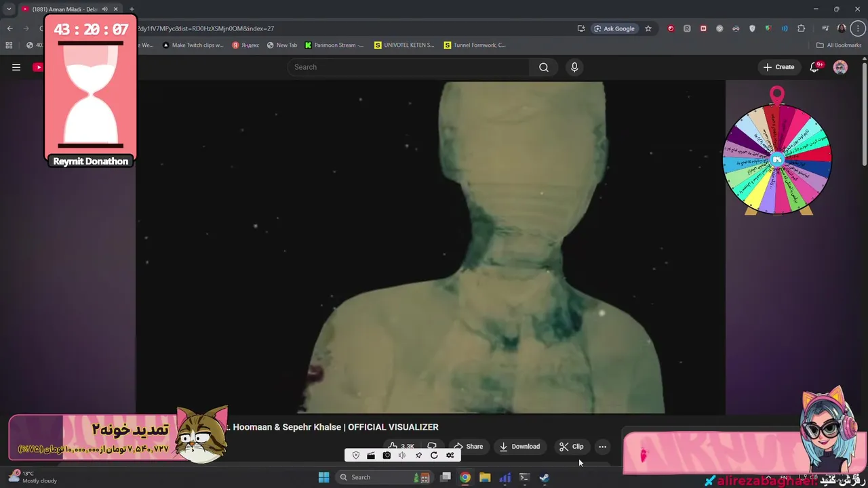Focus the YouTube search field
This screenshot has height=488, width=868.
(408, 67)
